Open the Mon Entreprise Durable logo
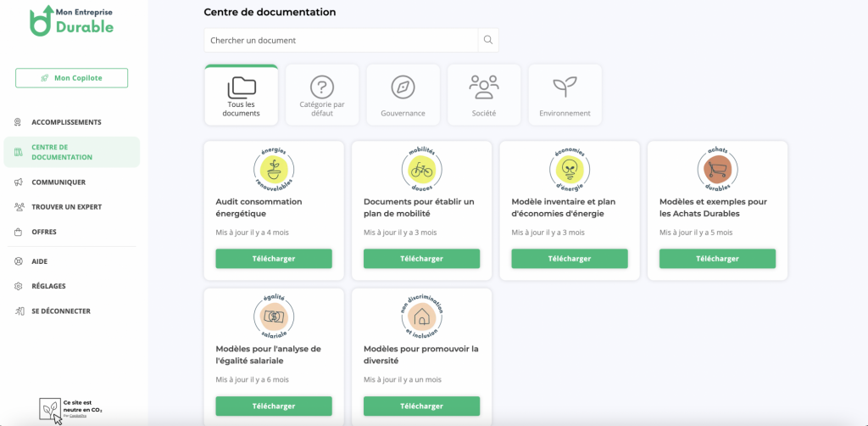The height and width of the screenshot is (426, 868). coord(71,21)
